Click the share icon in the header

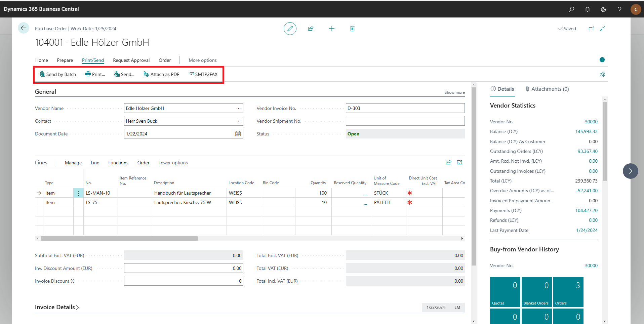(311, 29)
